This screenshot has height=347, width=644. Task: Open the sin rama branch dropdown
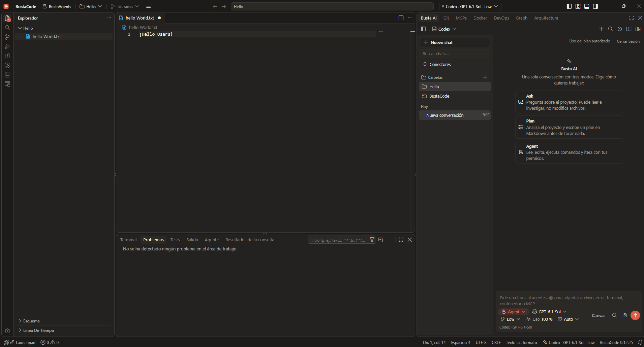(125, 6)
